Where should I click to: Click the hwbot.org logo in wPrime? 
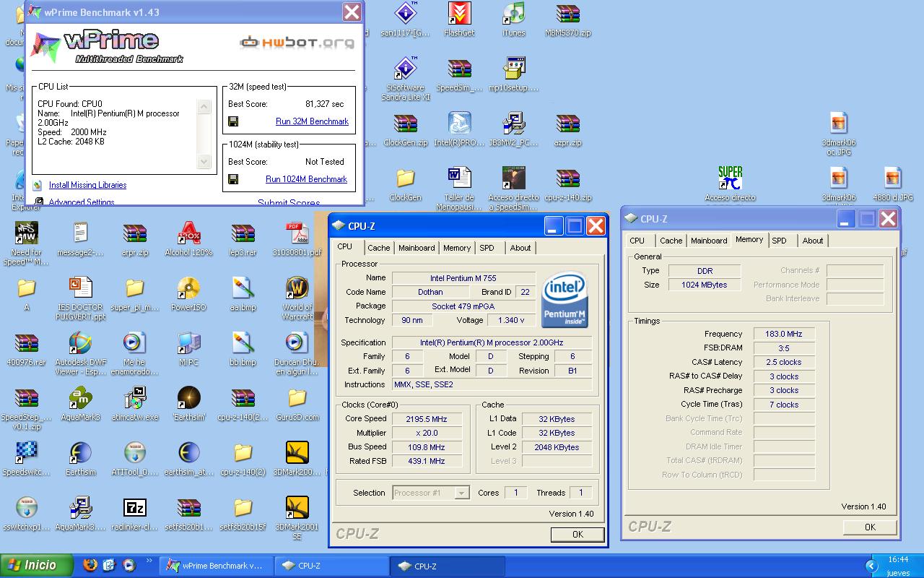[297, 42]
